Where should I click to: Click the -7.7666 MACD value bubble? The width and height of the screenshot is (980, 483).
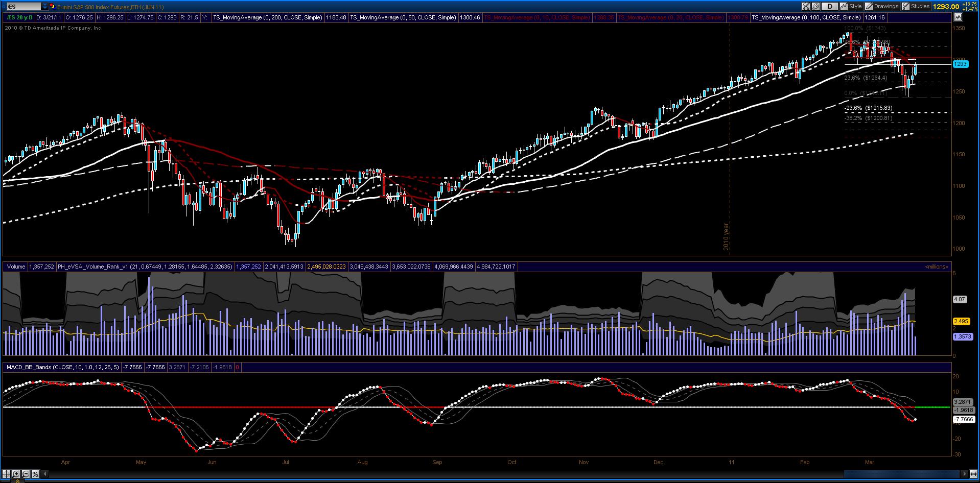click(964, 419)
